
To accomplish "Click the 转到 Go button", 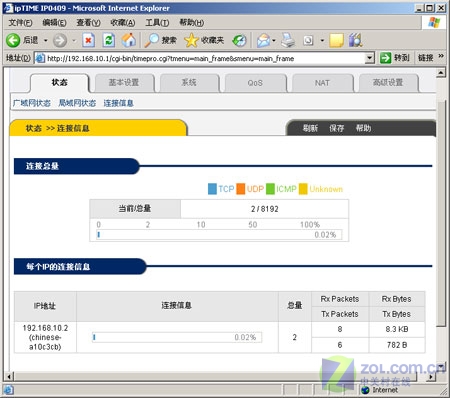I will [395, 58].
